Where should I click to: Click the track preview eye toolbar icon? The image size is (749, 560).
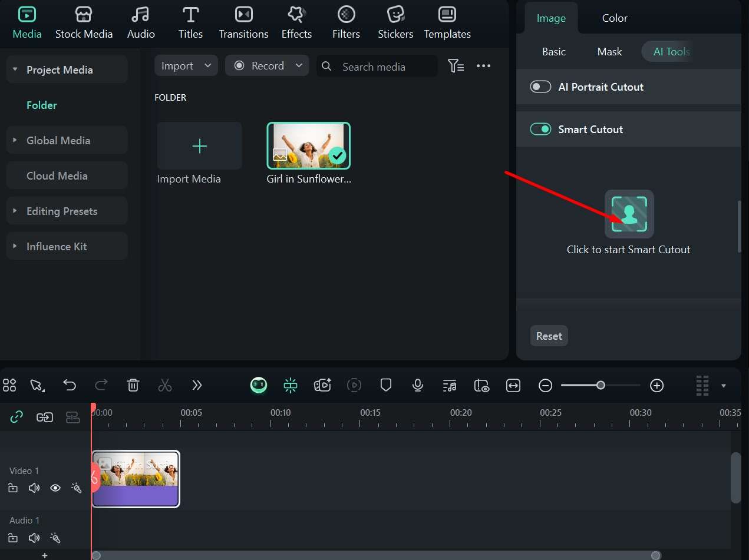pyautogui.click(x=481, y=385)
